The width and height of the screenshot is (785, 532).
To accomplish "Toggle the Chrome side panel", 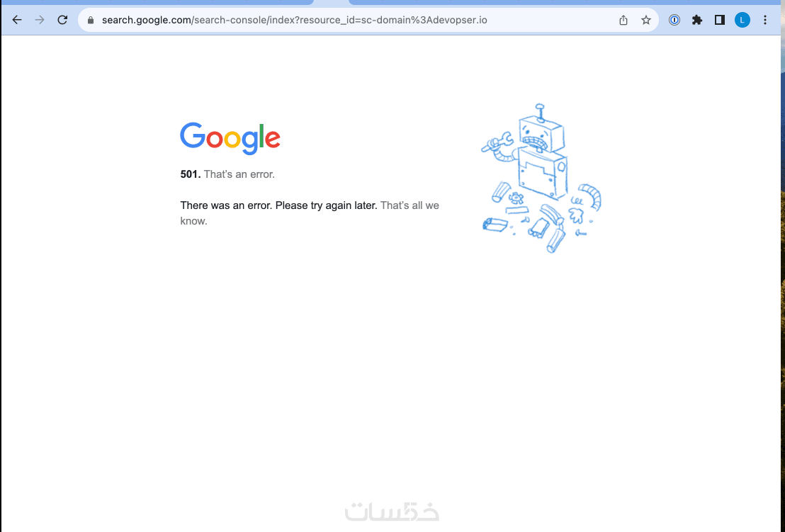I will pyautogui.click(x=719, y=20).
